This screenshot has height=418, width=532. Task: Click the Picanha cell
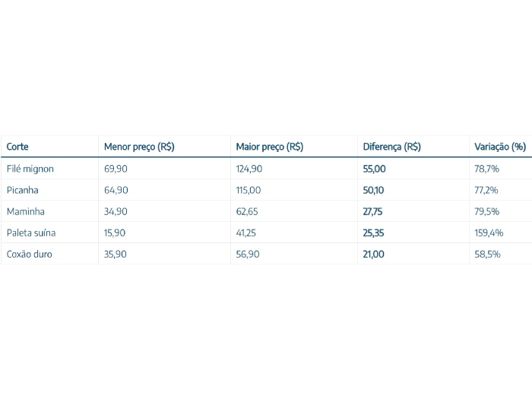click(x=22, y=190)
